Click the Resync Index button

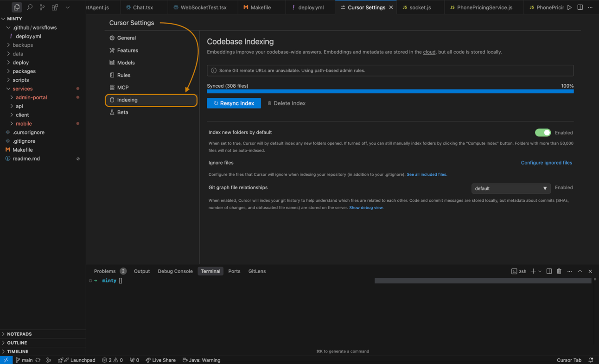pos(234,103)
